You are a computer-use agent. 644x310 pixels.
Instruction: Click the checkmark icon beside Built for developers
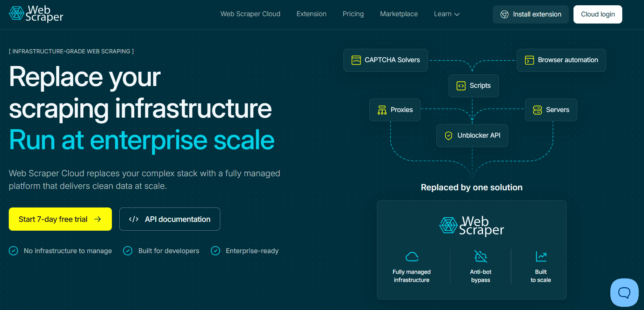pos(128,251)
